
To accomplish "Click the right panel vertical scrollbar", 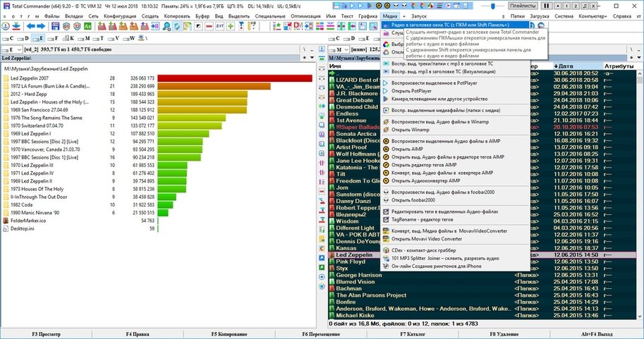I will pos(639,195).
